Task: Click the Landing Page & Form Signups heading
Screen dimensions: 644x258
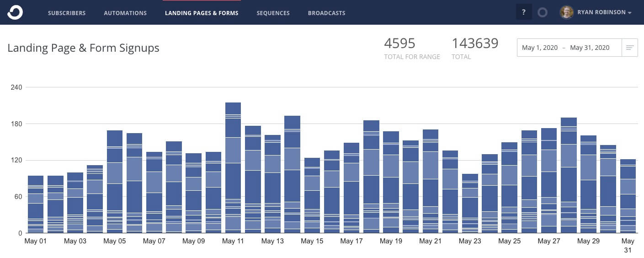Action: tap(83, 48)
